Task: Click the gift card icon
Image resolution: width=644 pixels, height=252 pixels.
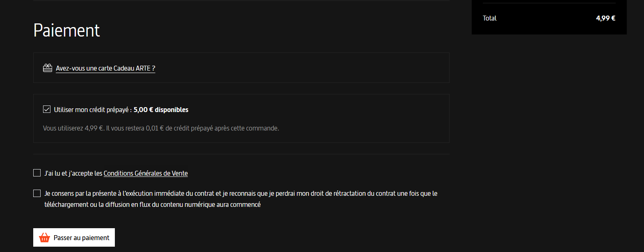Action: coord(48,68)
